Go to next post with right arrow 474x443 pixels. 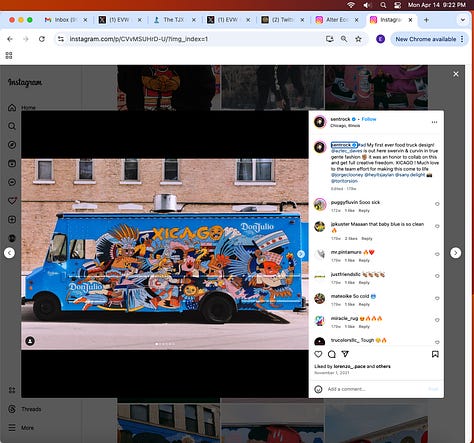coord(456,253)
